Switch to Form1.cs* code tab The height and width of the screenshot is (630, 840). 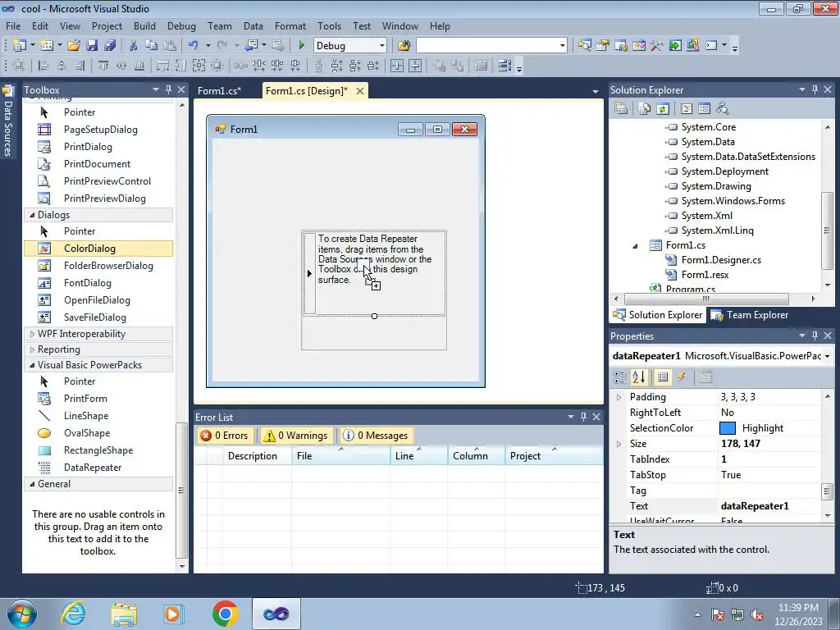pyautogui.click(x=219, y=91)
